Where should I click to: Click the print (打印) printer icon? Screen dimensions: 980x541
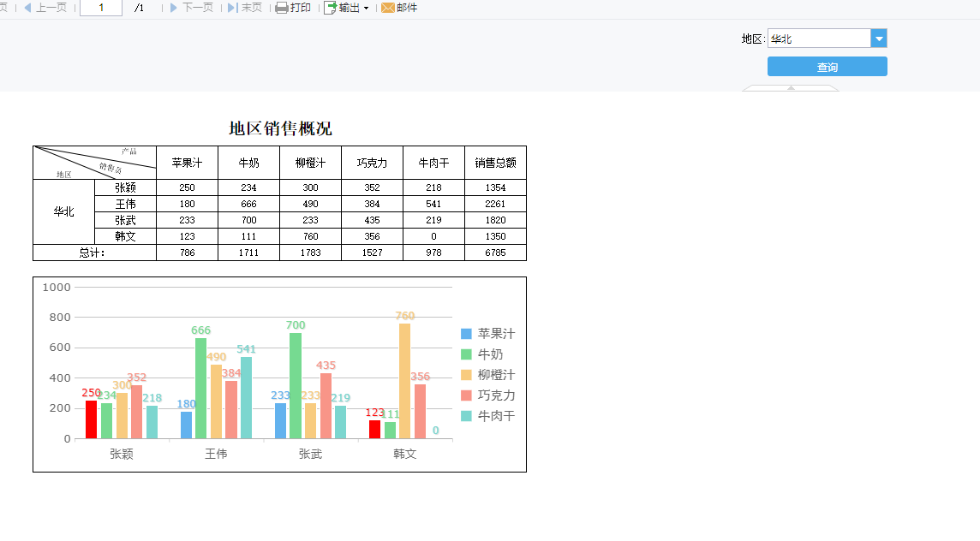282,8
